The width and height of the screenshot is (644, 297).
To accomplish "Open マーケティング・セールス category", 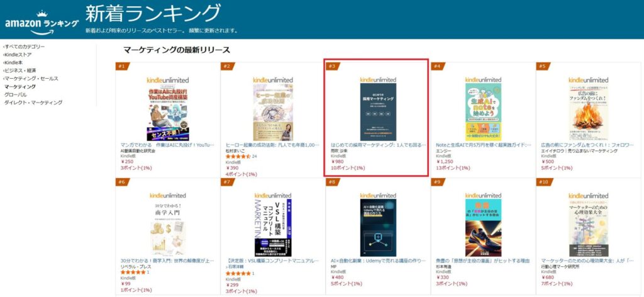I will pos(31,79).
